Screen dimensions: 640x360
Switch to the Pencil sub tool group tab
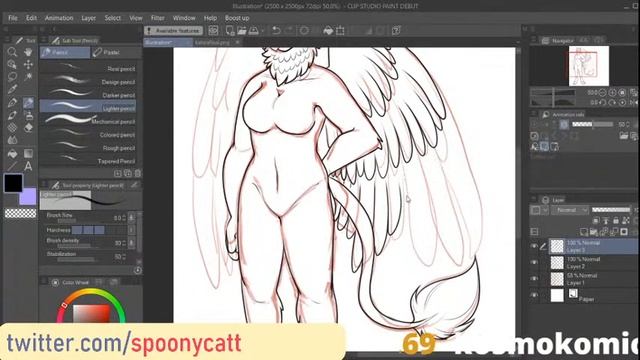pyautogui.click(x=65, y=52)
